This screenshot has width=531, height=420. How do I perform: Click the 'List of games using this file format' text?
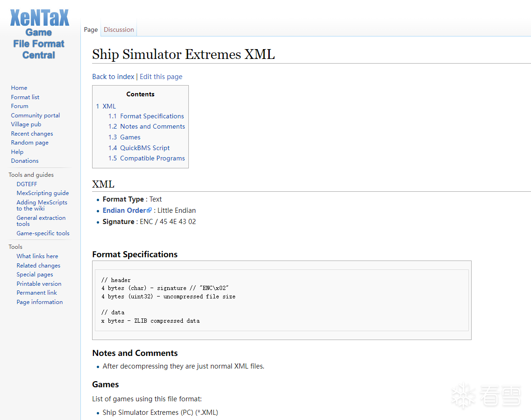(147, 399)
